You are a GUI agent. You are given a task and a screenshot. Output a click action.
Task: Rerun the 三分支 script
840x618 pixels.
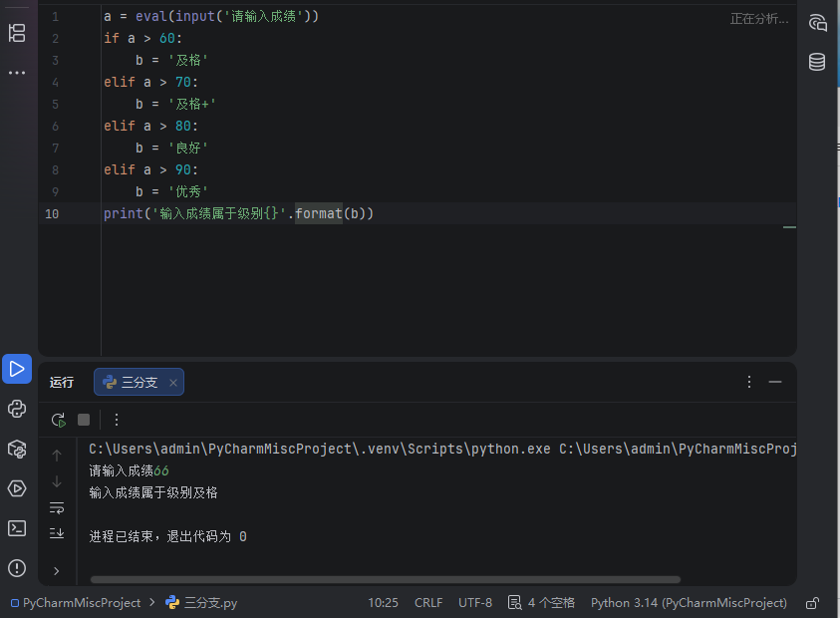pyautogui.click(x=59, y=420)
